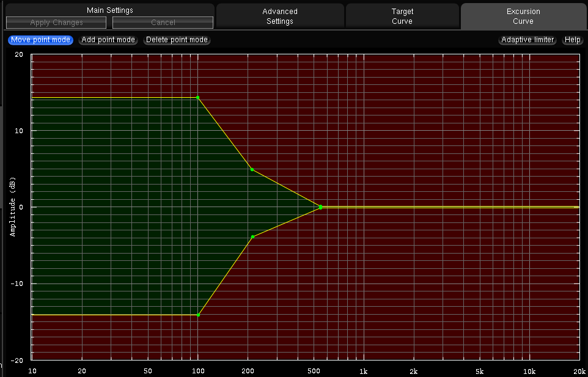Select the curve point at 0 dB convergence
The image size is (588, 377).
point(321,207)
